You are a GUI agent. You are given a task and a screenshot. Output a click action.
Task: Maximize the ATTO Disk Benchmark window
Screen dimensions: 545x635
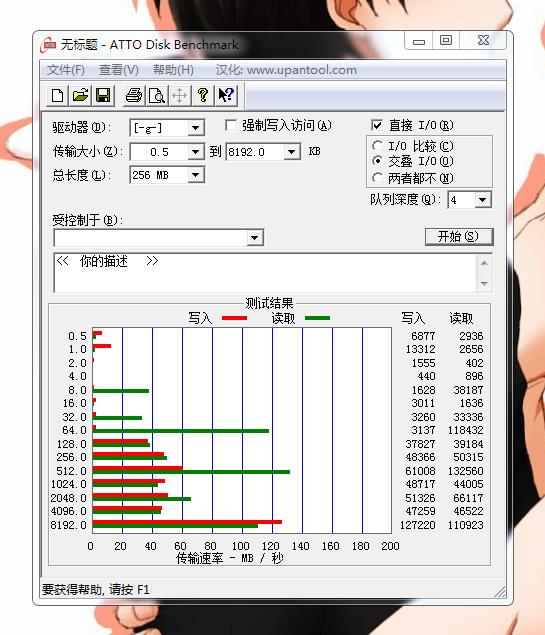(x=446, y=40)
